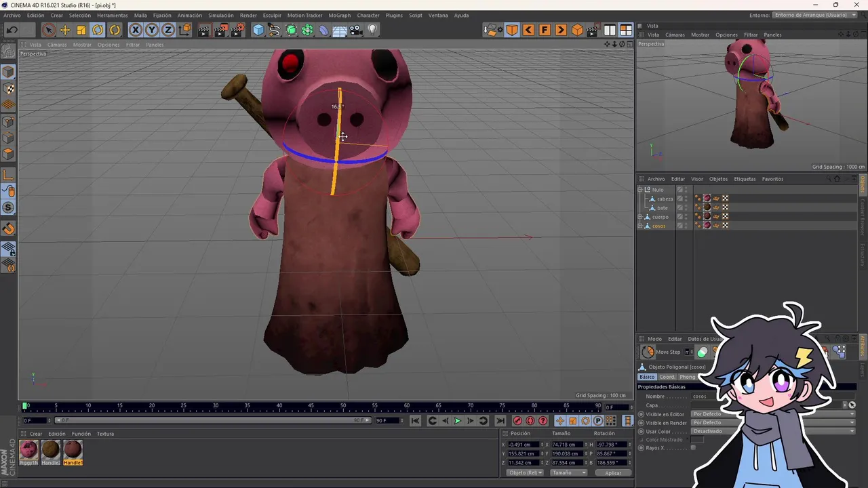This screenshot has width=868, height=488.
Task: Open the Esculpir menu
Action: pos(272,15)
